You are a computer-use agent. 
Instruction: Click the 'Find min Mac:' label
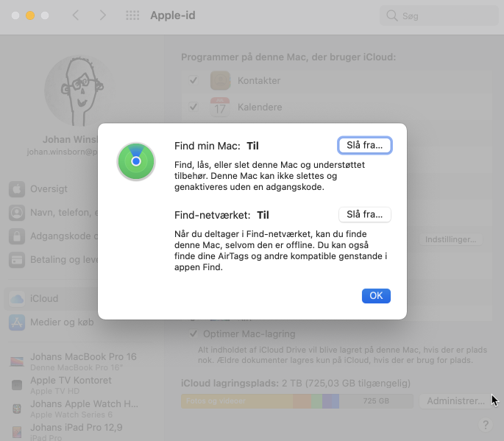point(207,146)
